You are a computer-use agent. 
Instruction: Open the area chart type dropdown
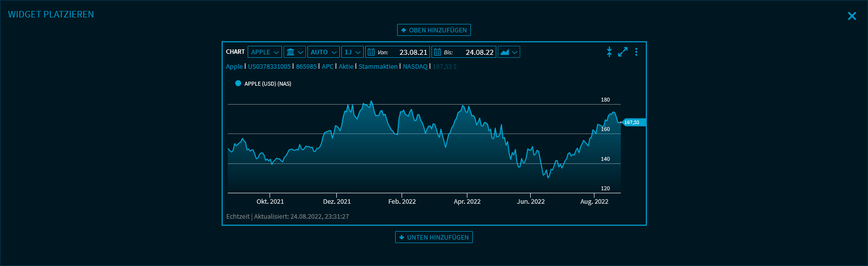coord(509,52)
